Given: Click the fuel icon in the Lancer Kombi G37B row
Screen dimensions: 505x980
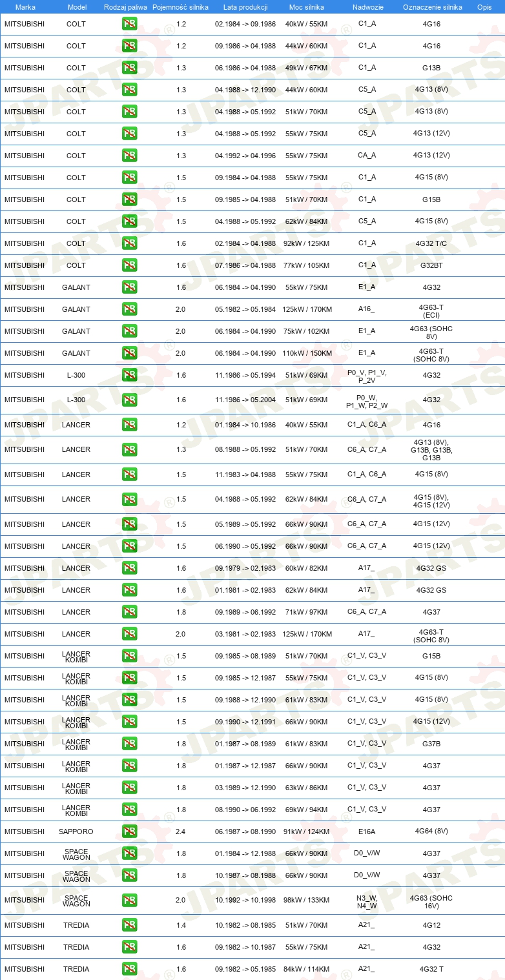Looking at the screenshot, I should tap(129, 744).
